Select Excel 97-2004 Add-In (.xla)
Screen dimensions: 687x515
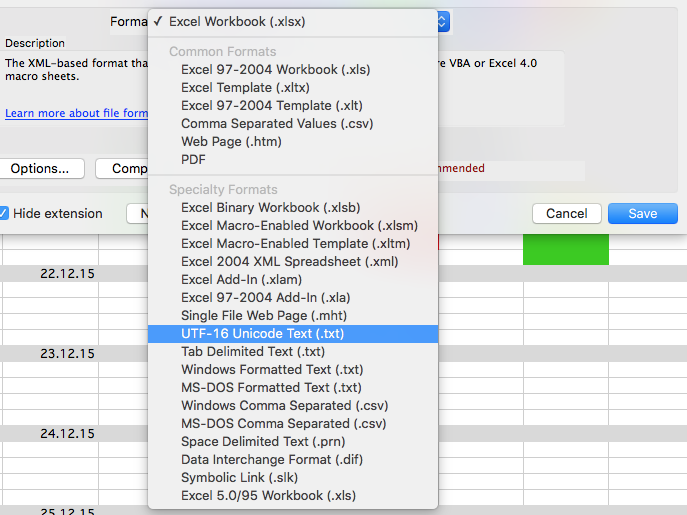(x=293, y=298)
